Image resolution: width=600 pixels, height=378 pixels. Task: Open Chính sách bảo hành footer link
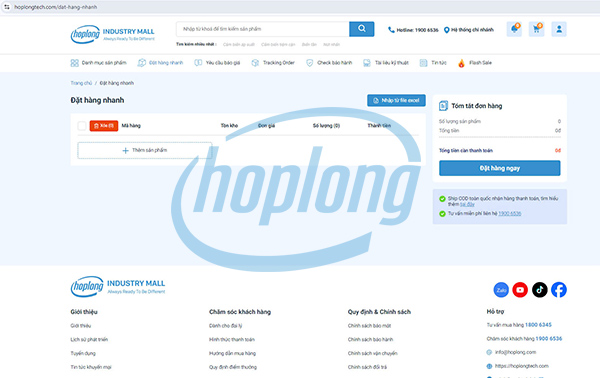pyautogui.click(x=370, y=339)
